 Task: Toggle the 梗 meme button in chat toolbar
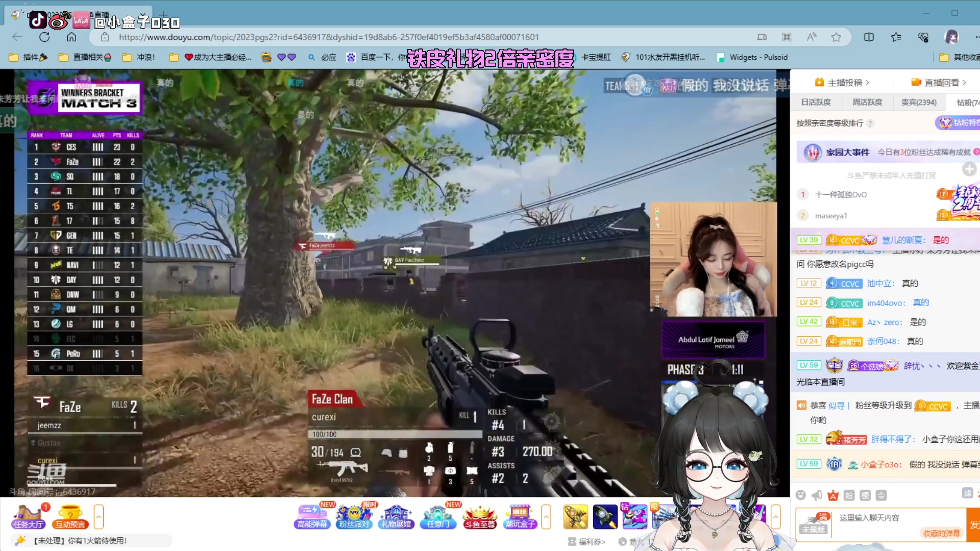click(x=865, y=495)
